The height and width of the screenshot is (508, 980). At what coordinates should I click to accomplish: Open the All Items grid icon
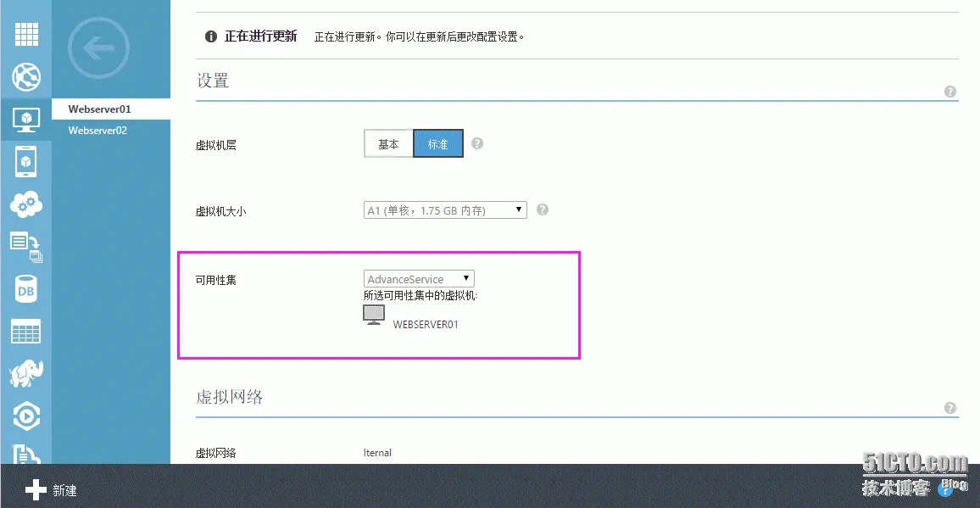pyautogui.click(x=26, y=35)
